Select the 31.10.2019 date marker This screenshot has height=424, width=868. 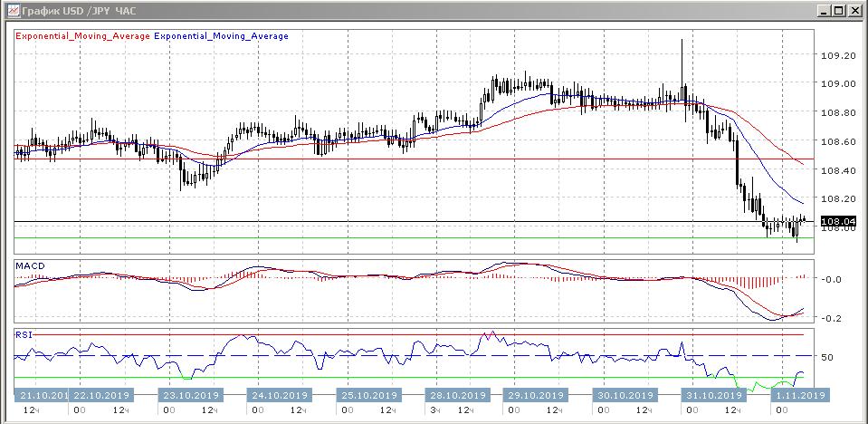pyautogui.click(x=711, y=395)
